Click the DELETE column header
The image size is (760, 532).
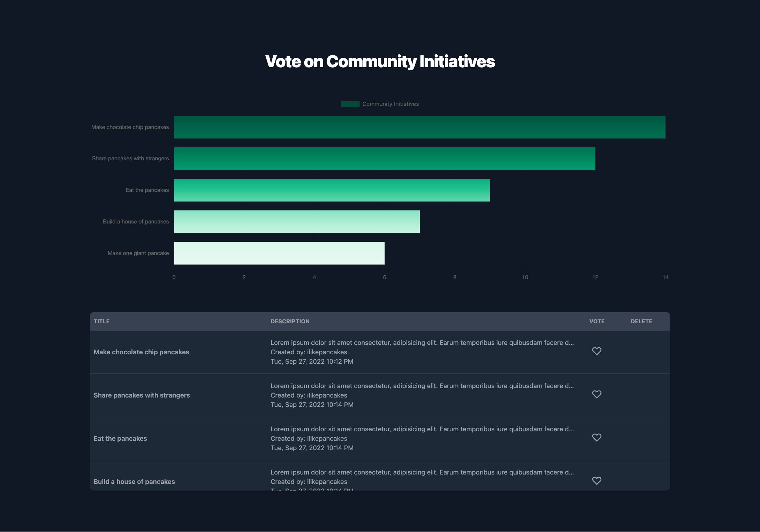coord(641,321)
